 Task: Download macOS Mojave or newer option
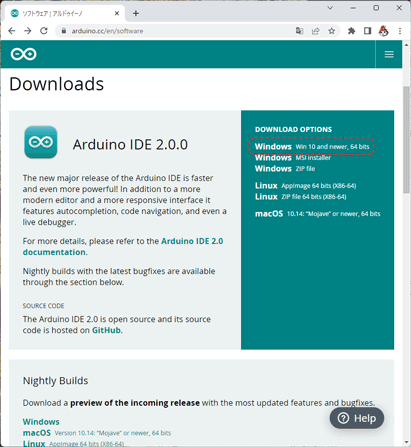[318, 214]
